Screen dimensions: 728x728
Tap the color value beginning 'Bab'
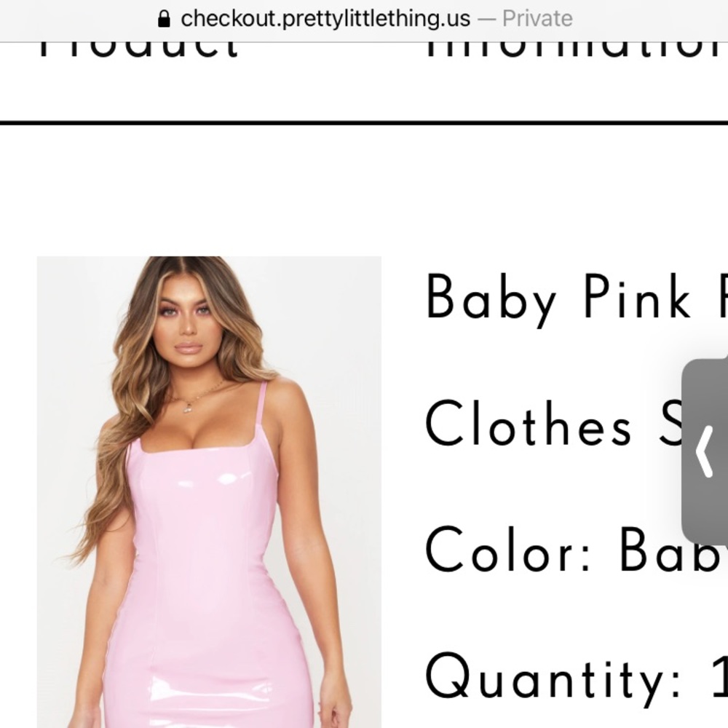[673, 550]
